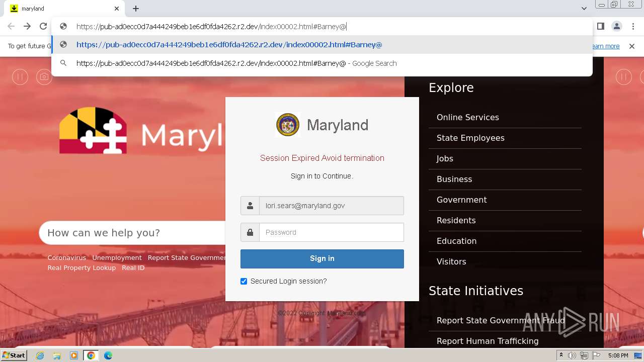The width and height of the screenshot is (644, 362).
Task: Launch Microsoft Edge from taskbar
Action: 108,355
